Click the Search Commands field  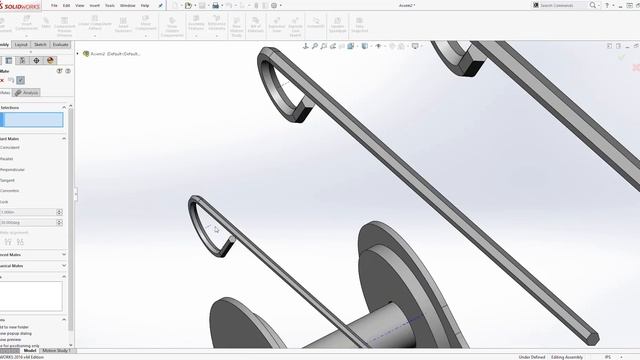coord(562,5)
